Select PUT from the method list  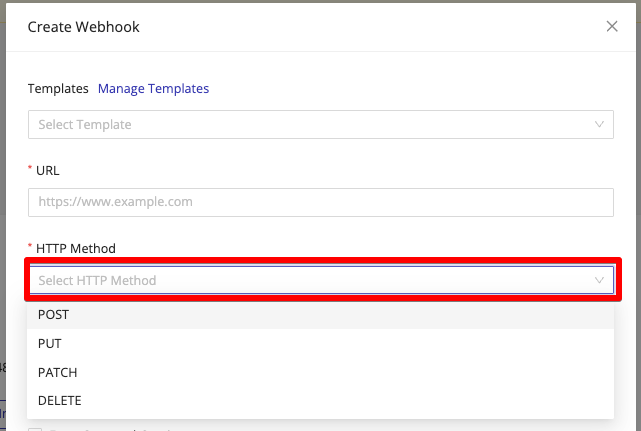pyautogui.click(x=320, y=343)
